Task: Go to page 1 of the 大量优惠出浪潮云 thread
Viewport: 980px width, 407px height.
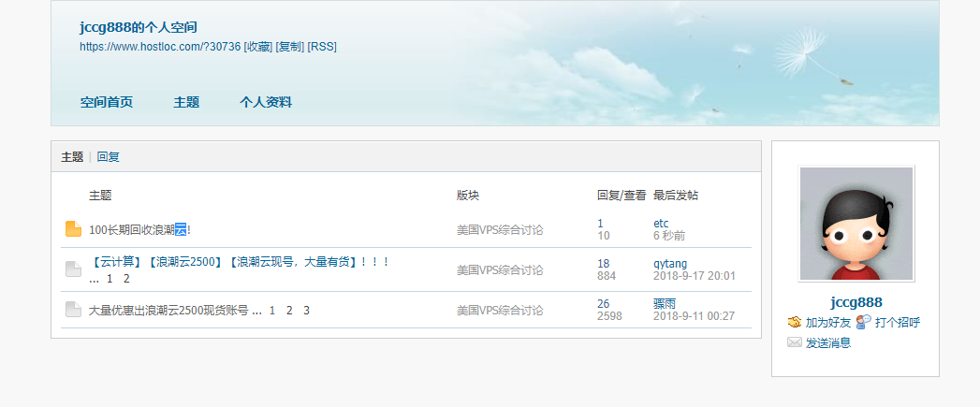Action: [x=271, y=310]
